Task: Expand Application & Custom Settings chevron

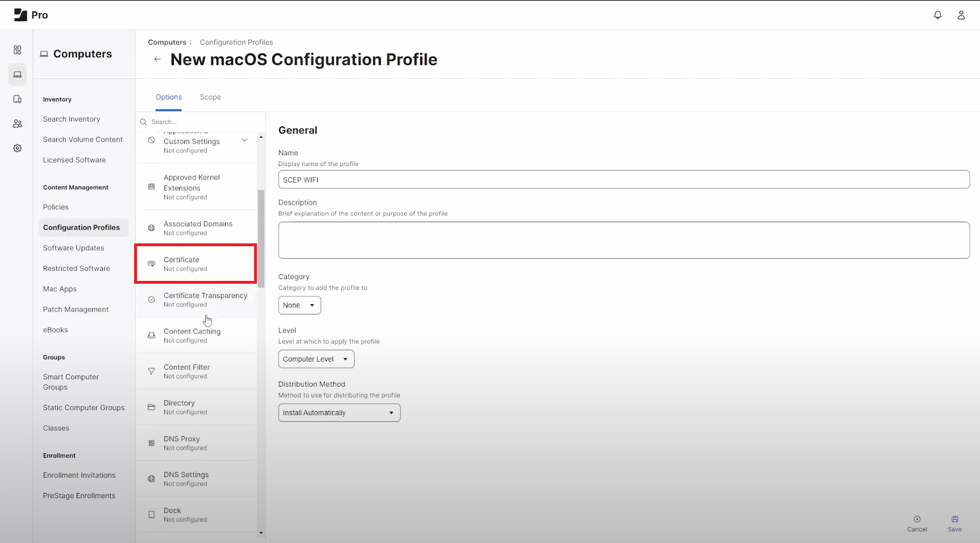Action: point(244,140)
